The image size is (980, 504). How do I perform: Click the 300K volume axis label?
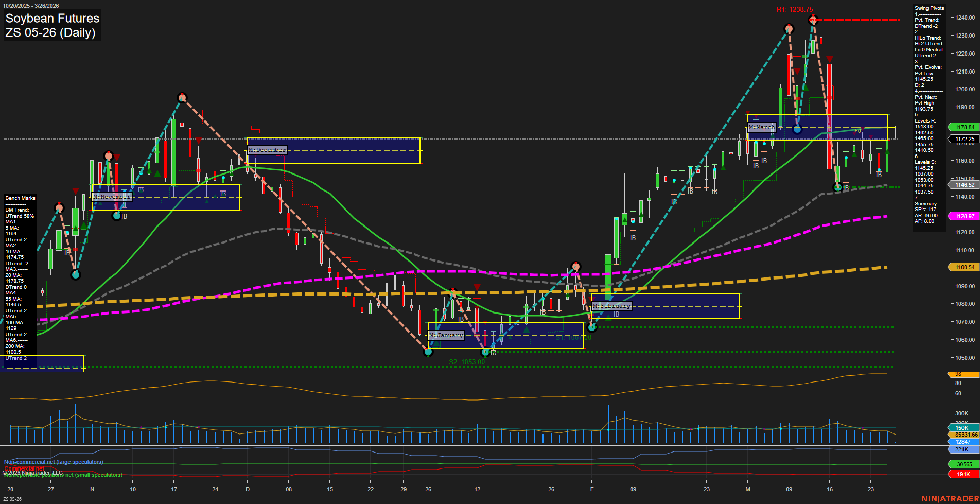(961, 413)
